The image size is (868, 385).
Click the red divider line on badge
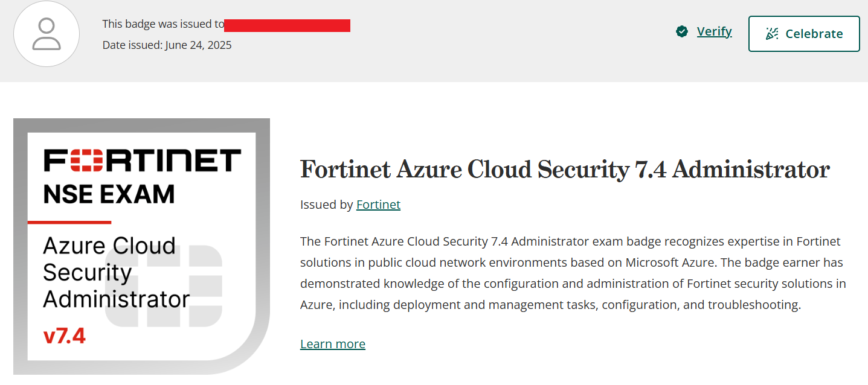tap(69, 222)
